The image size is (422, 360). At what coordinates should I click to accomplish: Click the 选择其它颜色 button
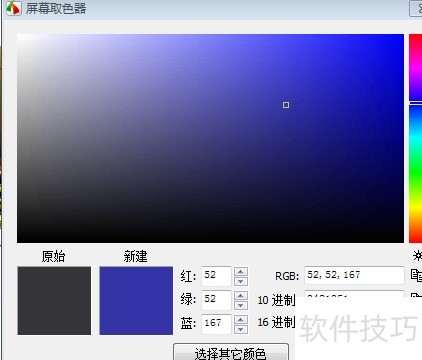click(x=231, y=352)
